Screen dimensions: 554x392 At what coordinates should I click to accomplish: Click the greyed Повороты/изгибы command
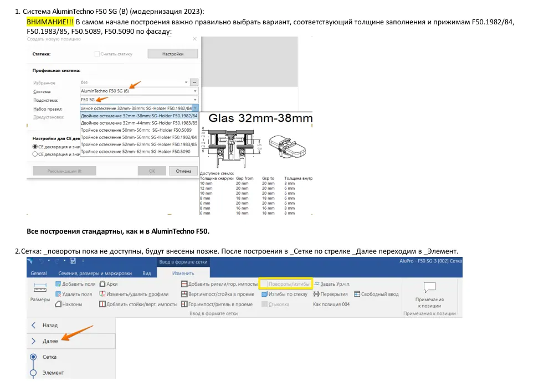point(285,284)
